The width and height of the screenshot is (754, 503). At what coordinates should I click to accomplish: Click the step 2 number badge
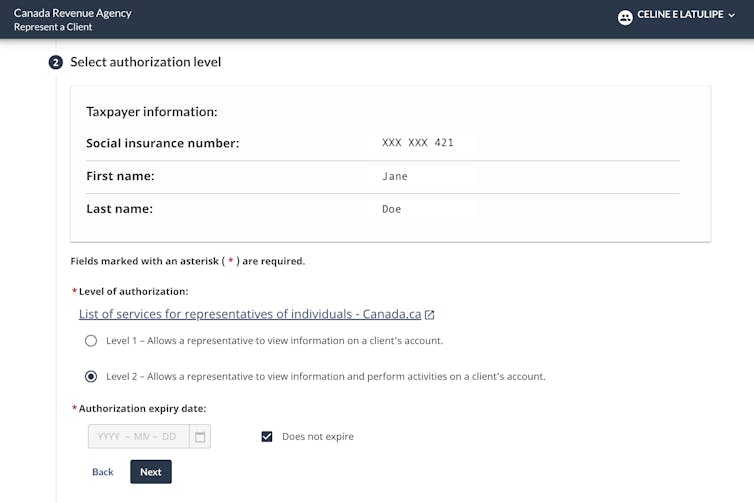[56, 63]
